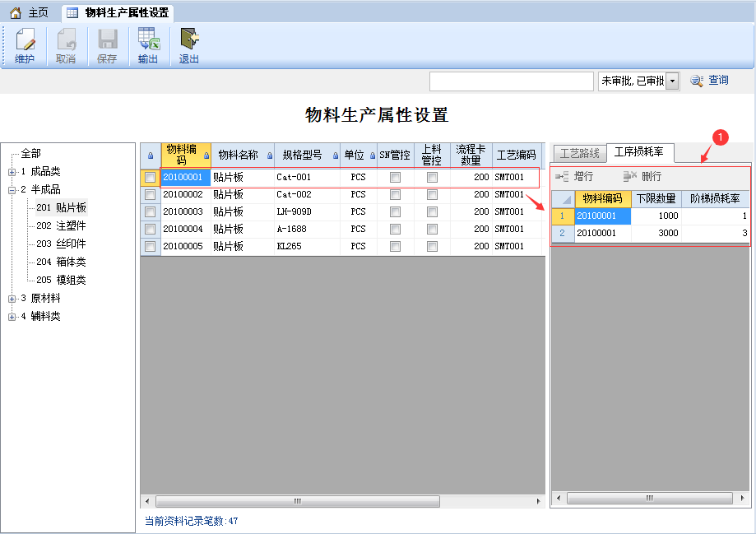Tick the row checkbox for material 20100002
This screenshot has height=534, width=756.
[150, 195]
